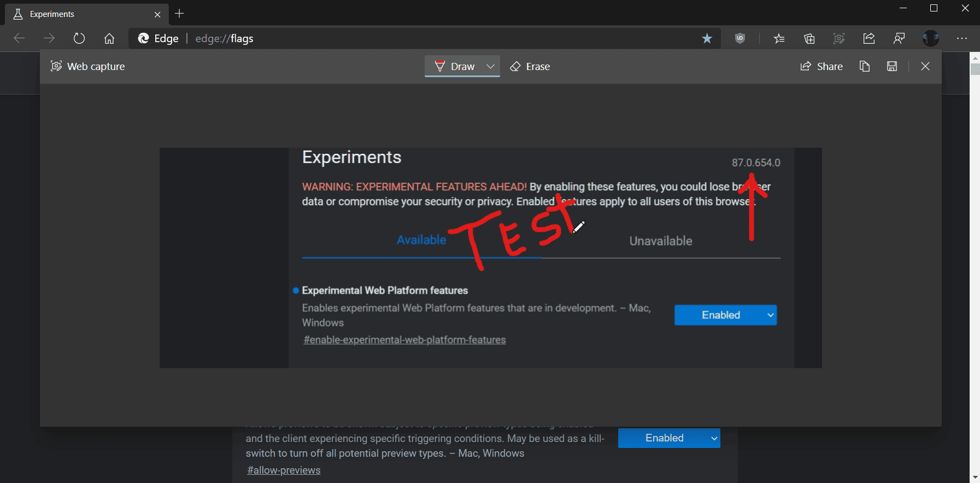The image size is (980, 483).
Task: Minimize the Edge window
Action: 903,8
